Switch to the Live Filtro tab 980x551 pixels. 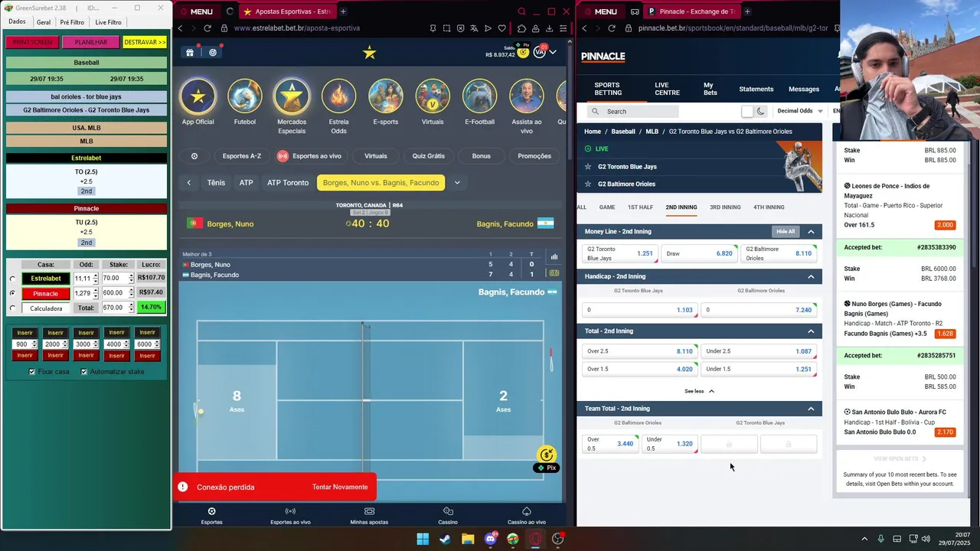point(108,22)
